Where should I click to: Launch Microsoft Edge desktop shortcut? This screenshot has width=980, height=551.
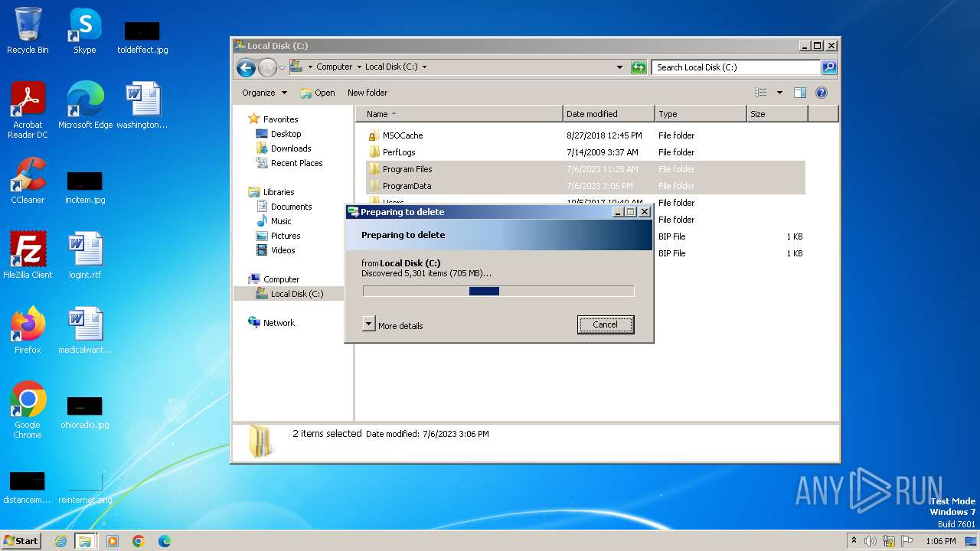tap(85, 105)
